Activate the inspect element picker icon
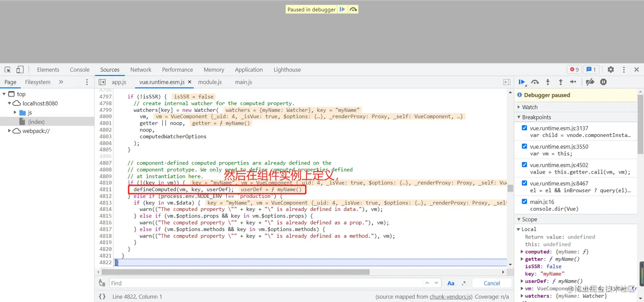 coord(8,69)
